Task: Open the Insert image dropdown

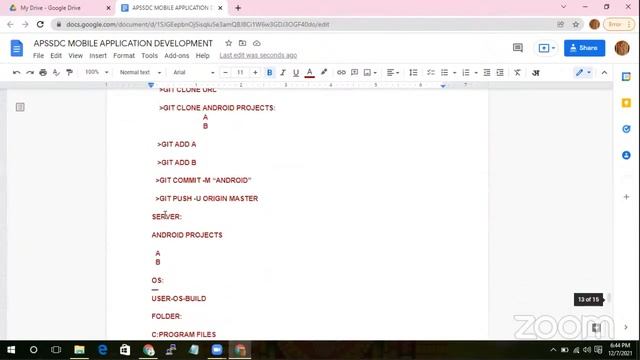Action: click(370, 73)
